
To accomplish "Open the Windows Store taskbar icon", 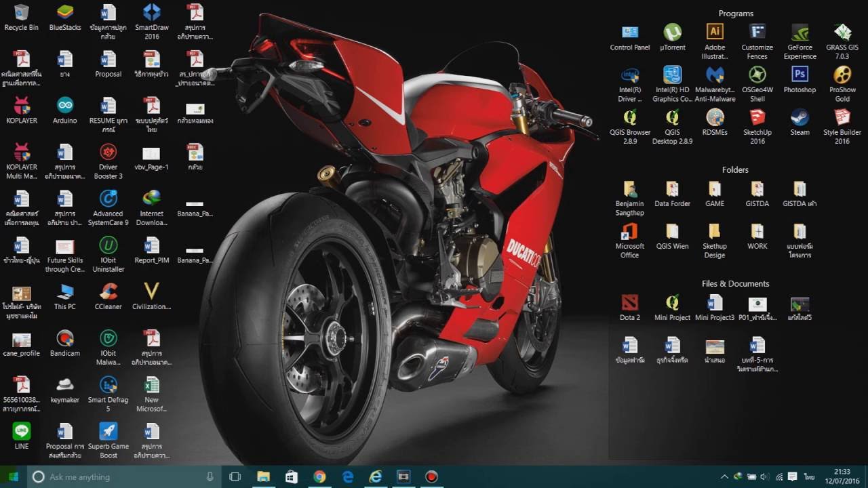I will tap(292, 476).
